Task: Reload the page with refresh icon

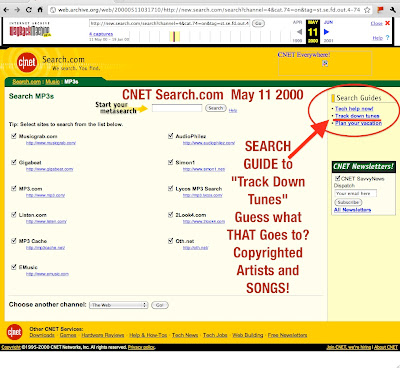Action: (29, 10)
